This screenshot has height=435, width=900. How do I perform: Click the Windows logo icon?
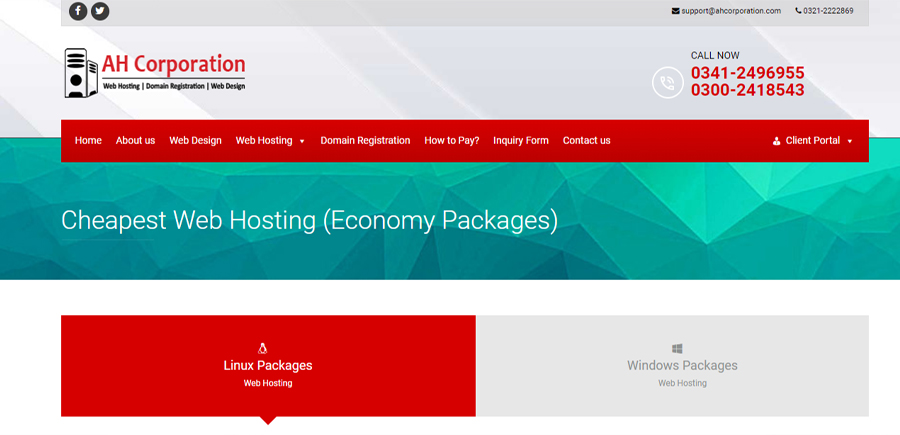click(x=677, y=349)
